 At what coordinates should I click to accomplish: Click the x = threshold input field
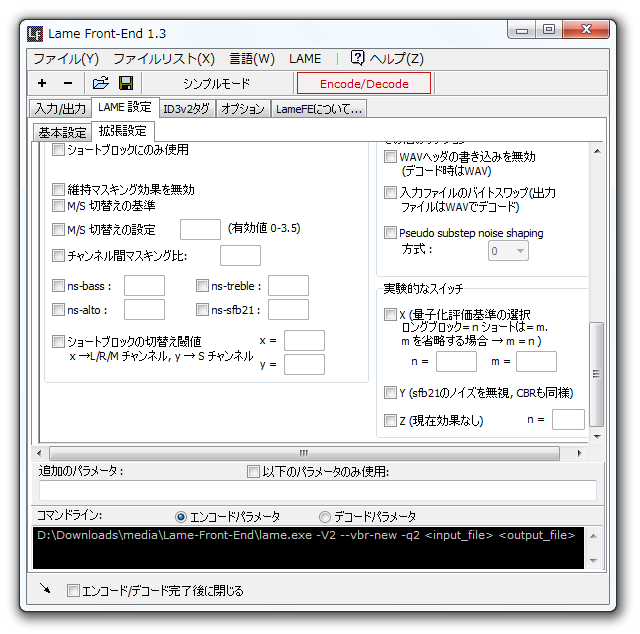point(304,340)
